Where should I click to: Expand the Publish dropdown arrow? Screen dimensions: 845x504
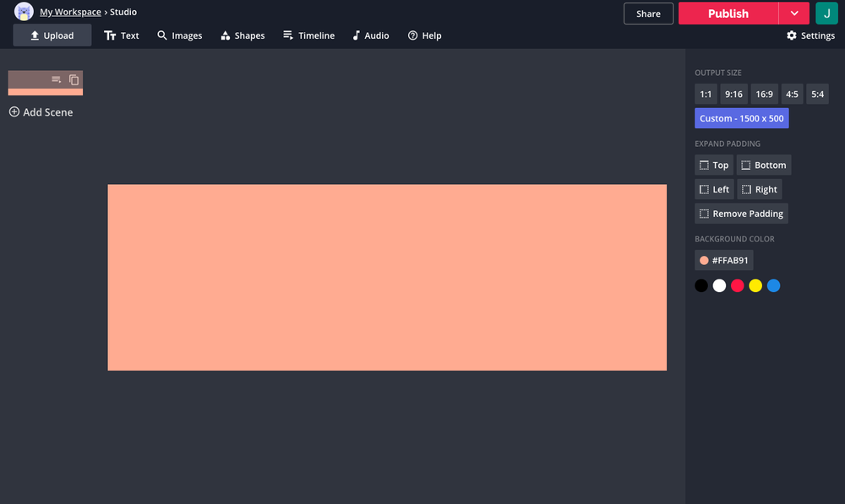point(793,14)
